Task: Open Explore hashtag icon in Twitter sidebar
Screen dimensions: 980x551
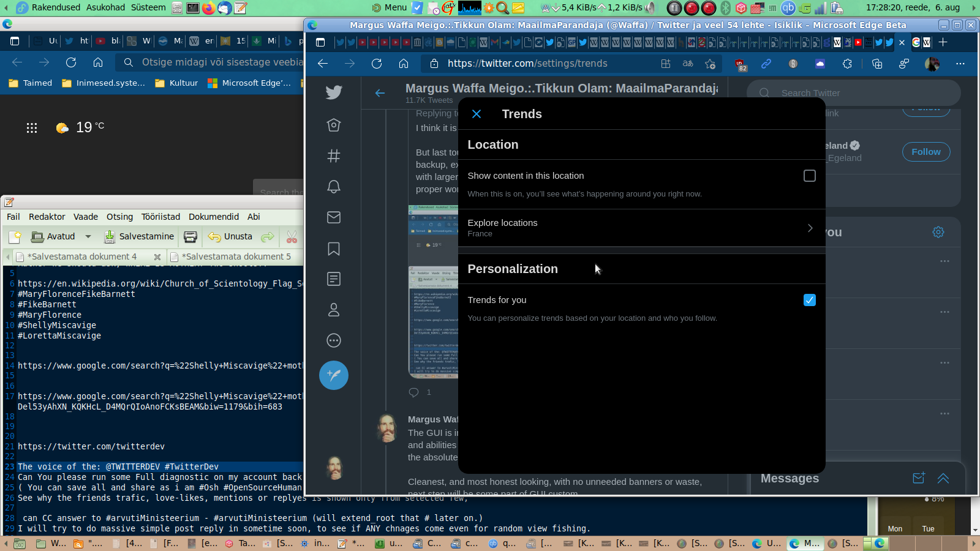Action: pyautogui.click(x=334, y=156)
